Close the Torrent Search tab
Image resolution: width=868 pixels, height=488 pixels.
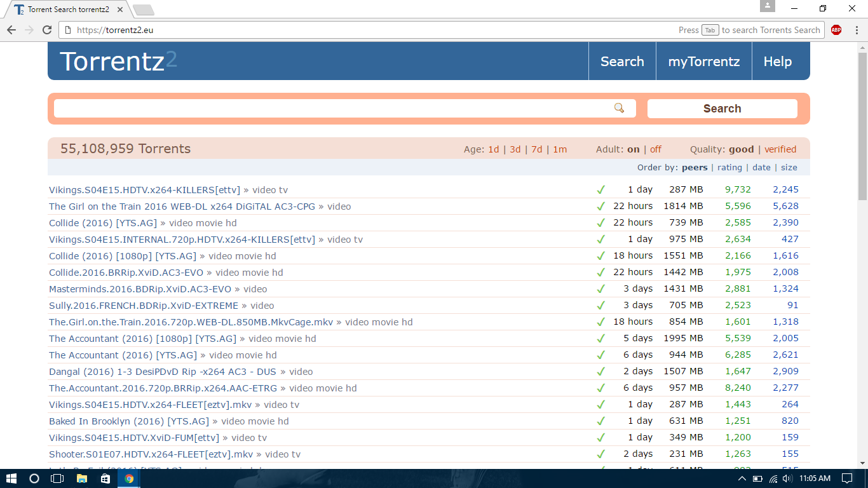tap(120, 10)
